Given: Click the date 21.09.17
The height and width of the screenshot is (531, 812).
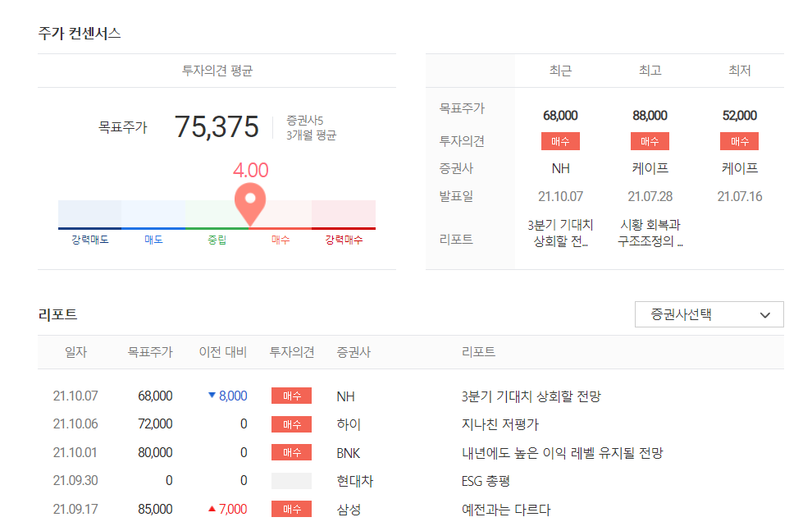Looking at the screenshot, I should click(x=75, y=509).
